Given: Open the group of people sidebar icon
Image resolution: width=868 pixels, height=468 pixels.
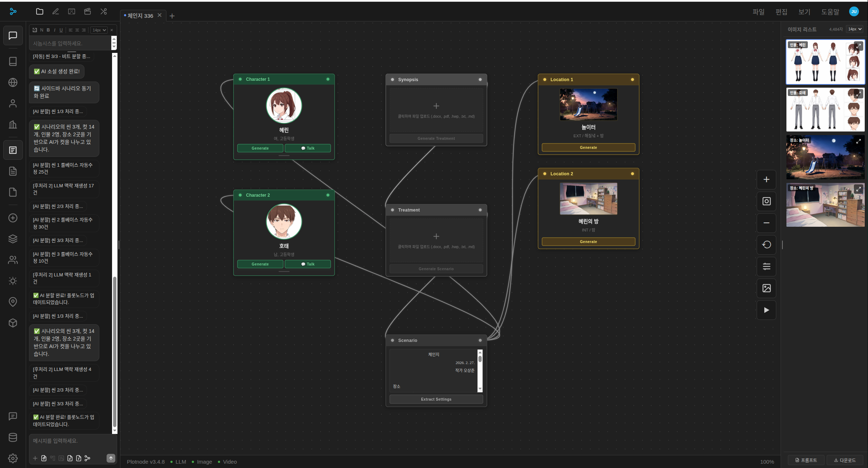Looking at the screenshot, I should click(x=13, y=260).
